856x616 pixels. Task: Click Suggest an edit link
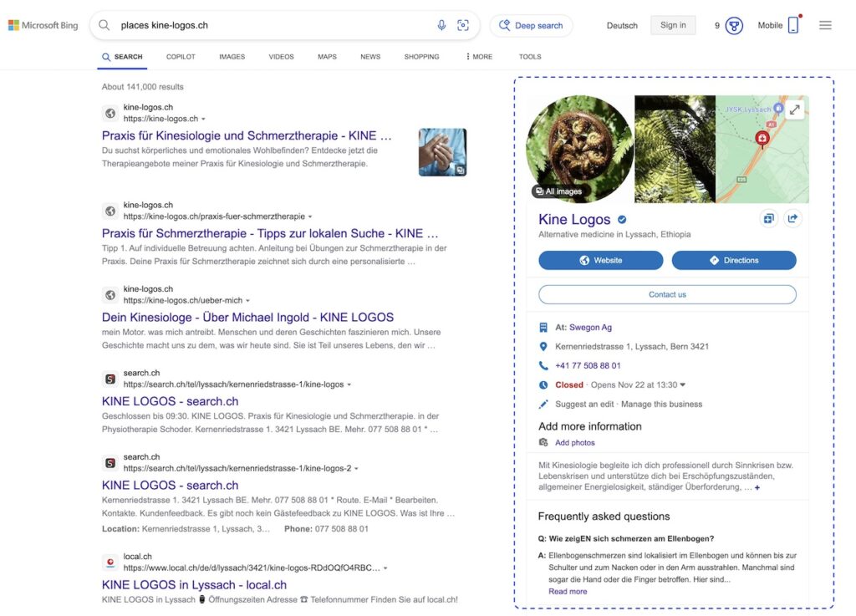coord(584,404)
